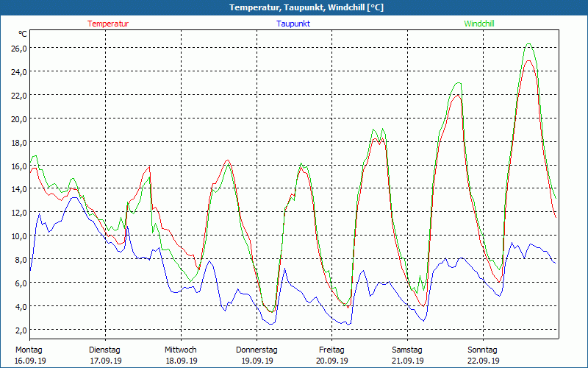Click the 14,0 y-axis tick label
588x368 pixels.
coord(18,188)
